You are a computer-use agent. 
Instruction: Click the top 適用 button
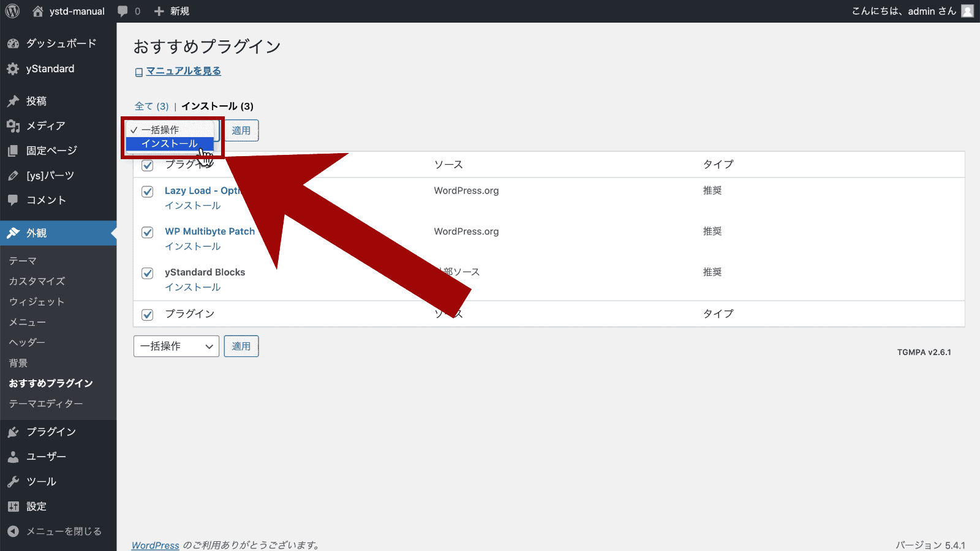241,130
